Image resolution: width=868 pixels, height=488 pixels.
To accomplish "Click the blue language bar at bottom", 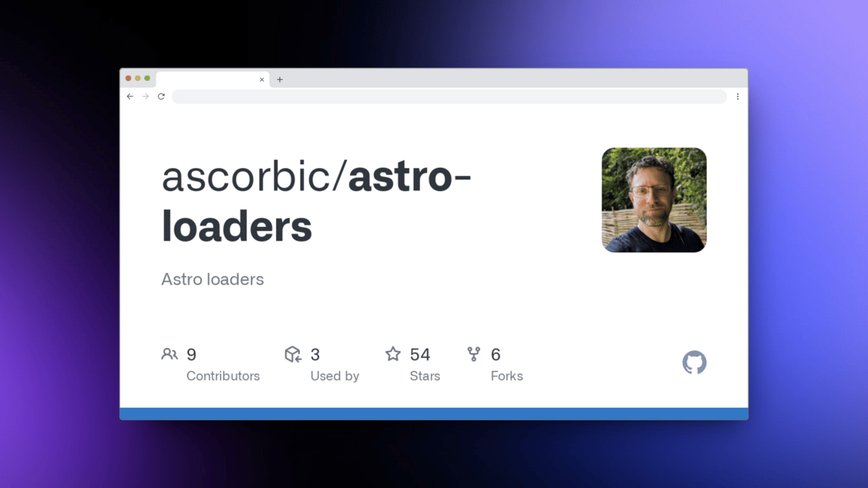I will 434,413.
